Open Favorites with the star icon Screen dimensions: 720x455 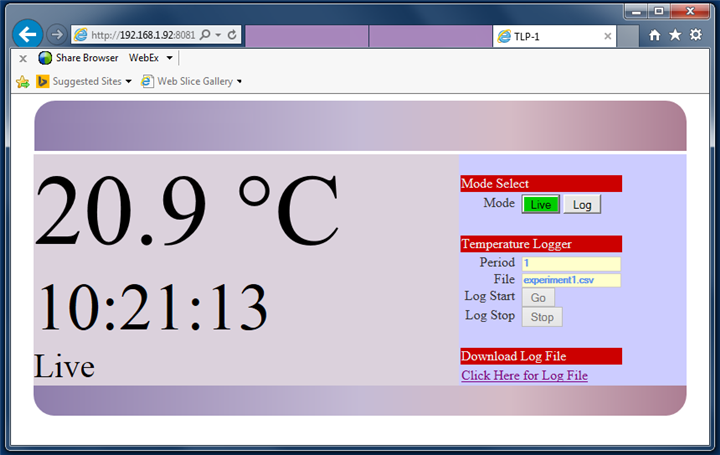[675, 35]
